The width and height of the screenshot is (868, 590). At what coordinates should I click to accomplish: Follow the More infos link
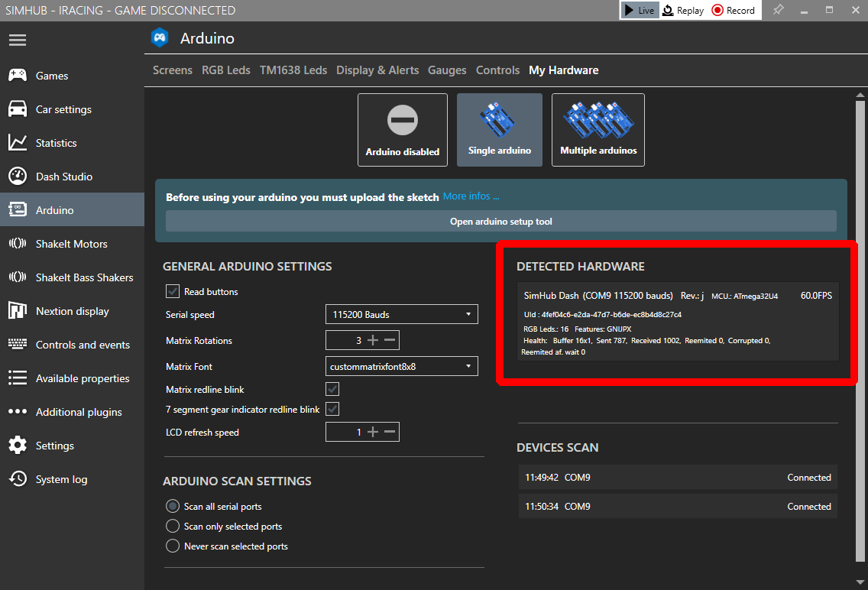pos(471,196)
